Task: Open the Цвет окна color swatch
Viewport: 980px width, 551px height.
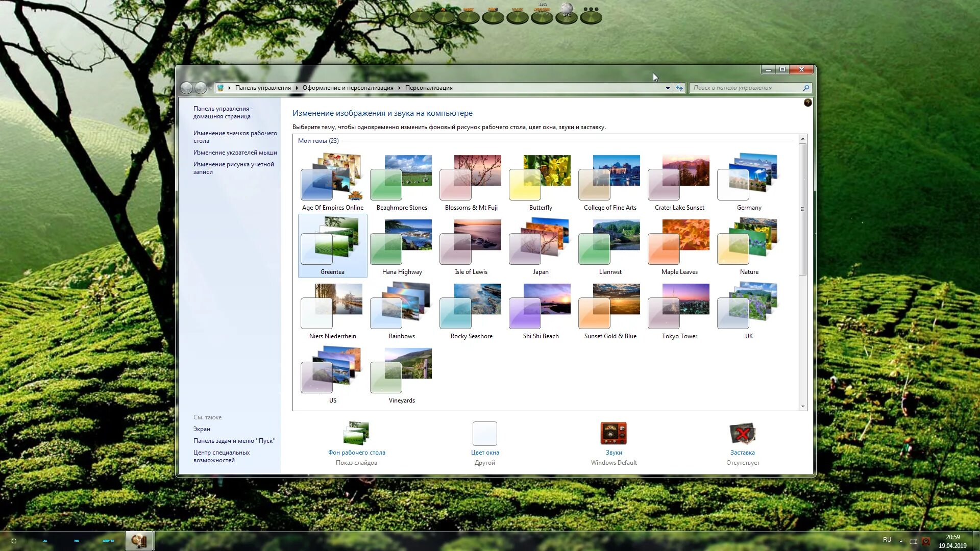Action: point(484,434)
